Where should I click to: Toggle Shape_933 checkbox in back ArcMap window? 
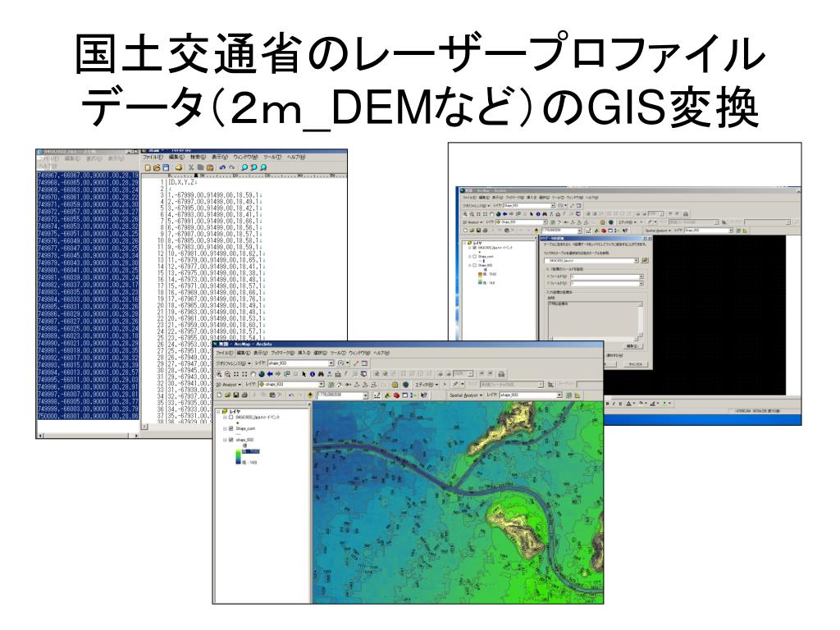coord(474,265)
